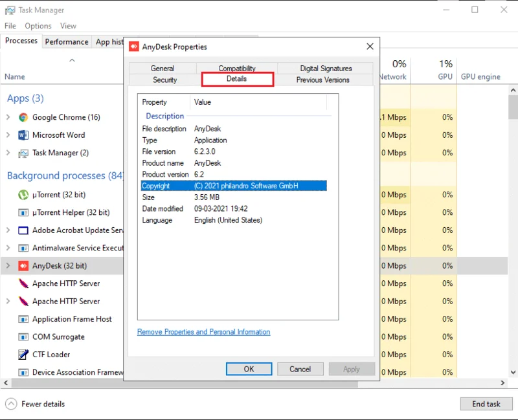Click the AnyDesk (32 bit) process icon
The width and height of the screenshot is (518, 420).
coord(23,266)
